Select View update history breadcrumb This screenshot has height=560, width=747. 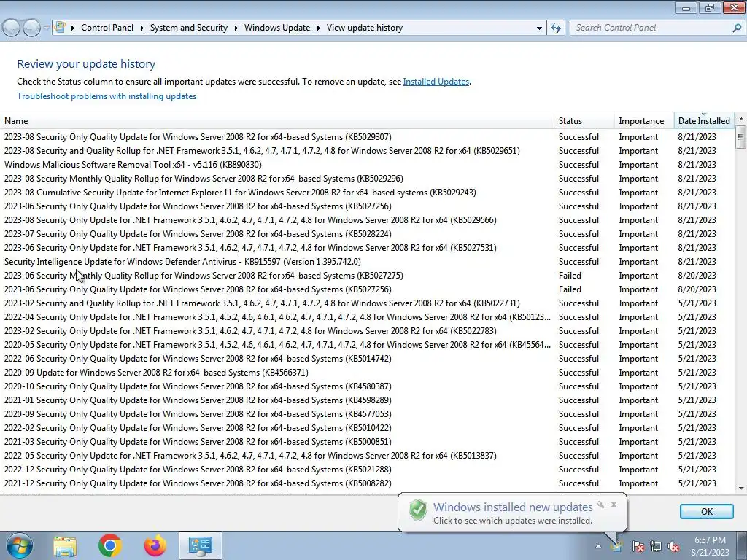click(365, 28)
